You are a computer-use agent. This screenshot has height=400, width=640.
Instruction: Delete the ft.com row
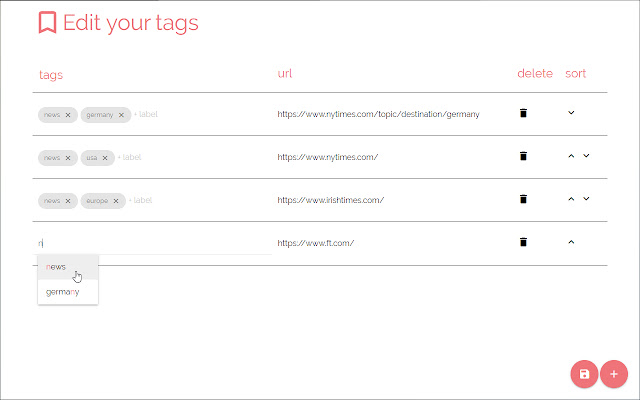pos(522,243)
